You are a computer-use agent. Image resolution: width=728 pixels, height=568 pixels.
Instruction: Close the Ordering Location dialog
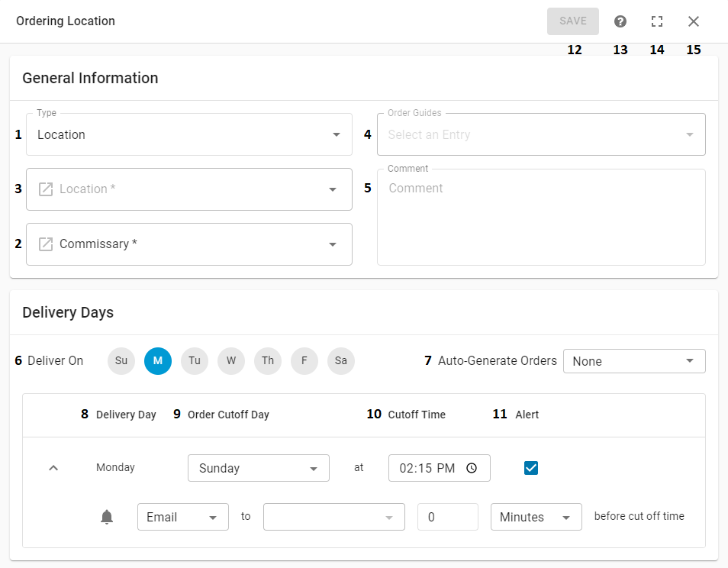(693, 21)
